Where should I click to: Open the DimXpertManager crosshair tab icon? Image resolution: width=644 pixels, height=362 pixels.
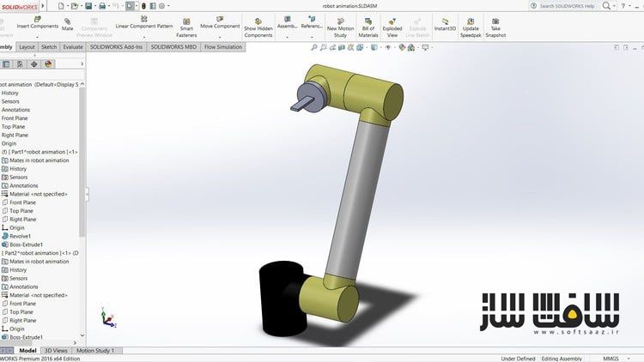[x=34, y=64]
